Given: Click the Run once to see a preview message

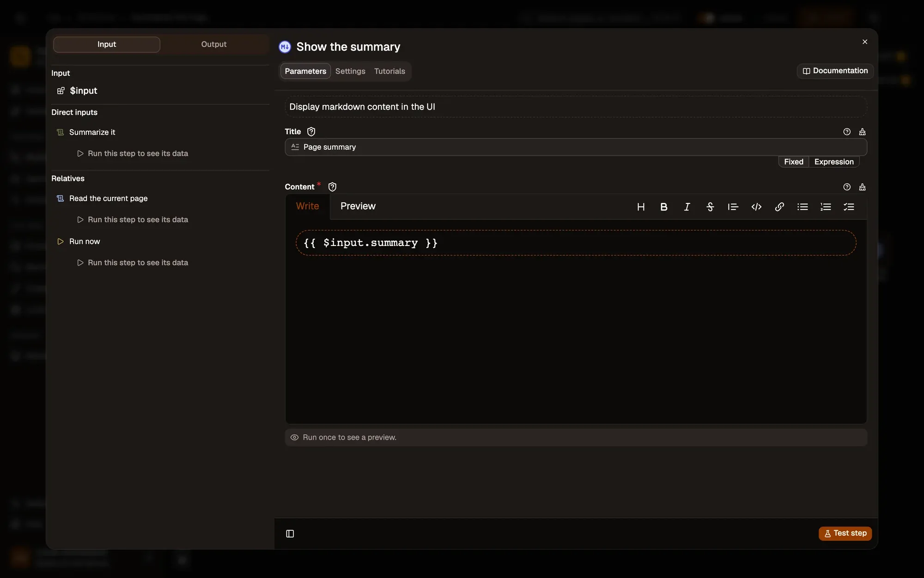Looking at the screenshot, I should click(x=349, y=437).
